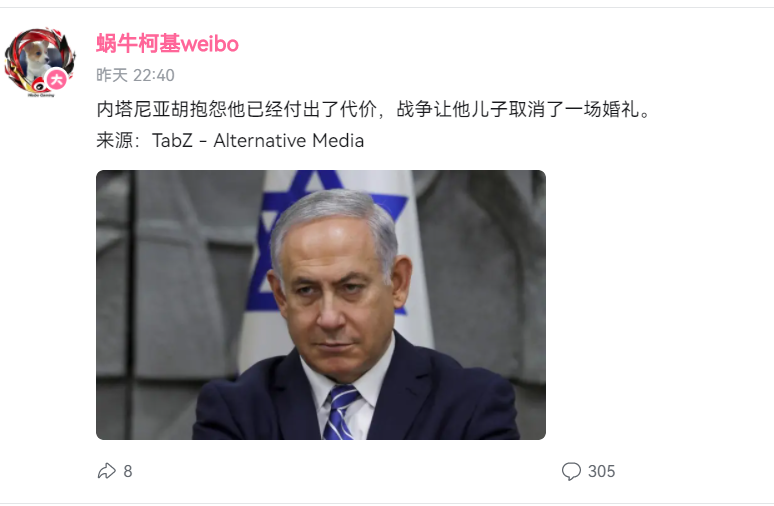This screenshot has height=506, width=774.
Task: Enlarge the attached photo with flag
Action: click(321, 305)
